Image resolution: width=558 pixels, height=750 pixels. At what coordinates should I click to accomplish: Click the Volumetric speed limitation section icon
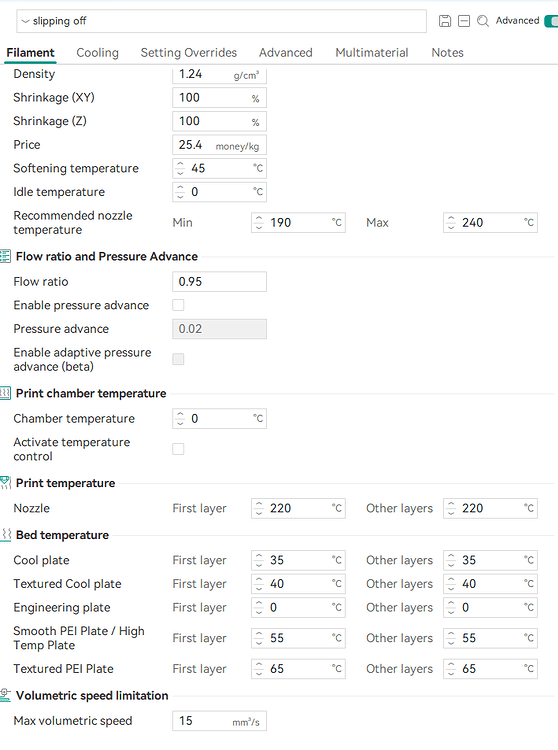[x=5, y=695]
